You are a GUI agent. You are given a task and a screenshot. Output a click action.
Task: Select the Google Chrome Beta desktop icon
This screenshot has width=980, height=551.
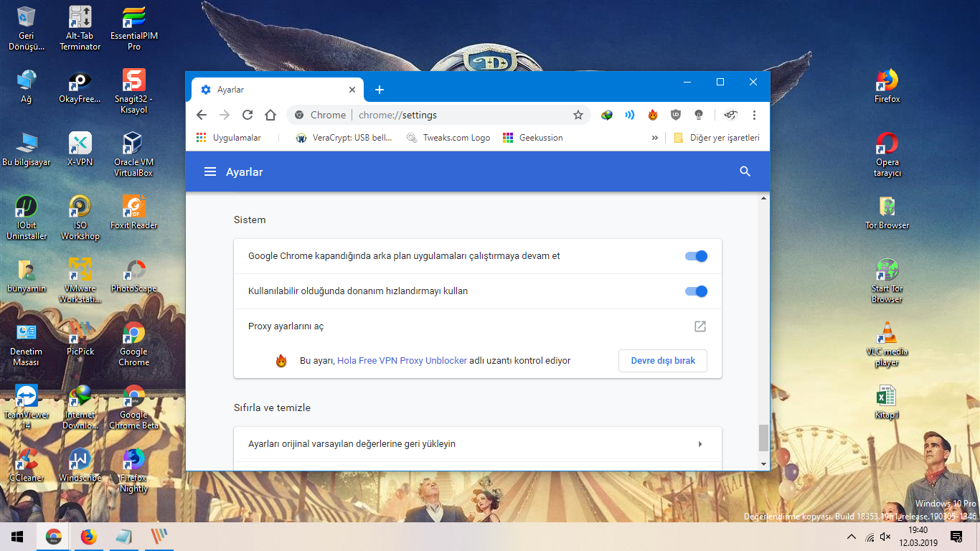[133, 407]
